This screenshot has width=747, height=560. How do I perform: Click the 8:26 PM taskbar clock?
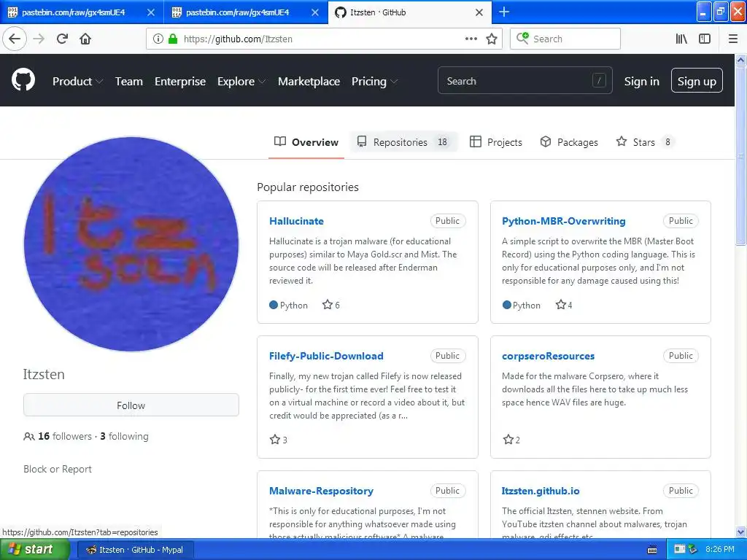click(x=719, y=550)
